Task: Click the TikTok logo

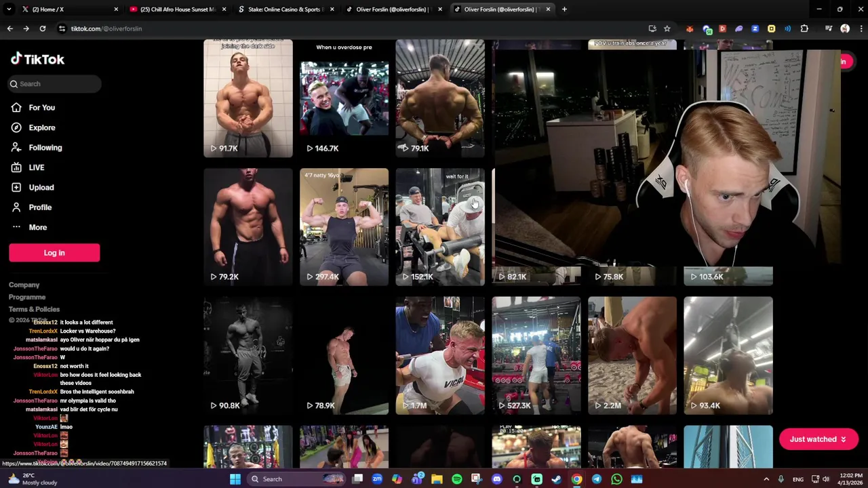Action: coord(37,59)
